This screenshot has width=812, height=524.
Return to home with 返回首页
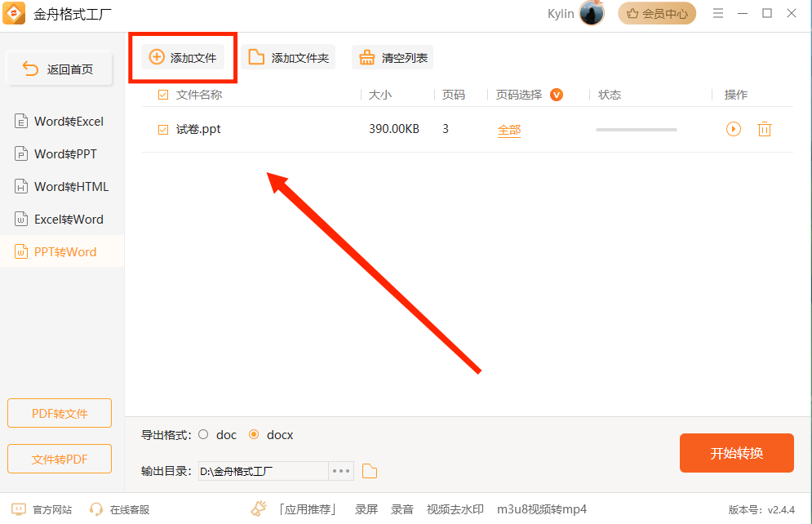[x=60, y=69]
